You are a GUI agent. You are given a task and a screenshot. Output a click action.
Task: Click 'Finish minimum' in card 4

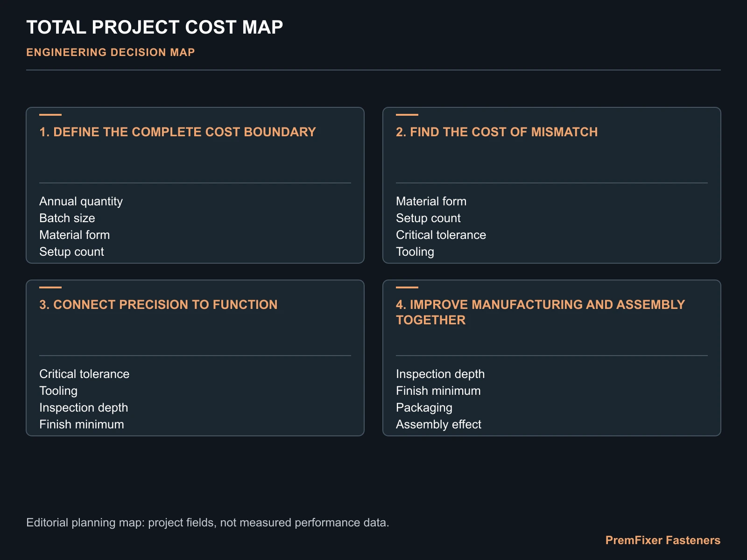438,391
